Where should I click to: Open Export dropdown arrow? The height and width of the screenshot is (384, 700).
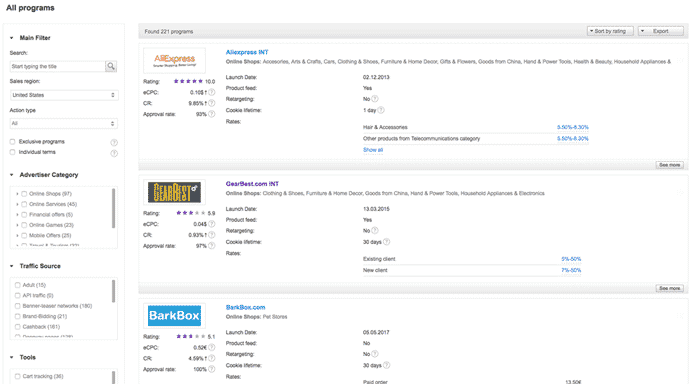click(x=642, y=31)
